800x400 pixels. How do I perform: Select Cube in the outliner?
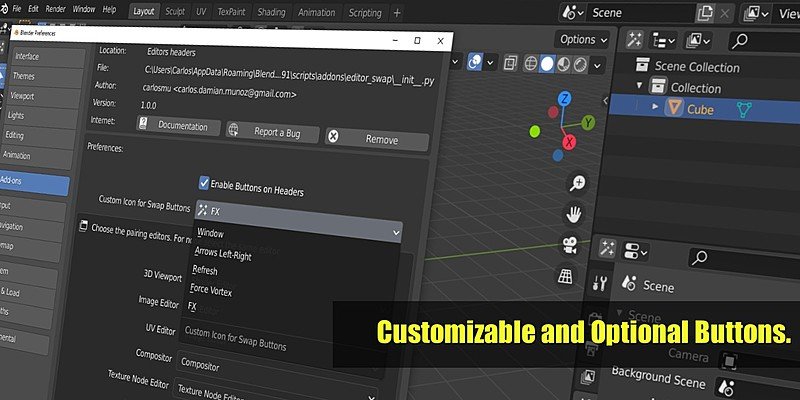click(x=700, y=109)
